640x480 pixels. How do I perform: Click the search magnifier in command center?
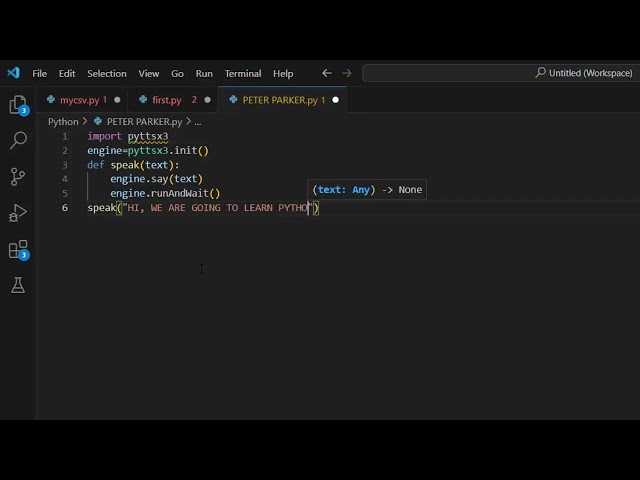pos(540,73)
